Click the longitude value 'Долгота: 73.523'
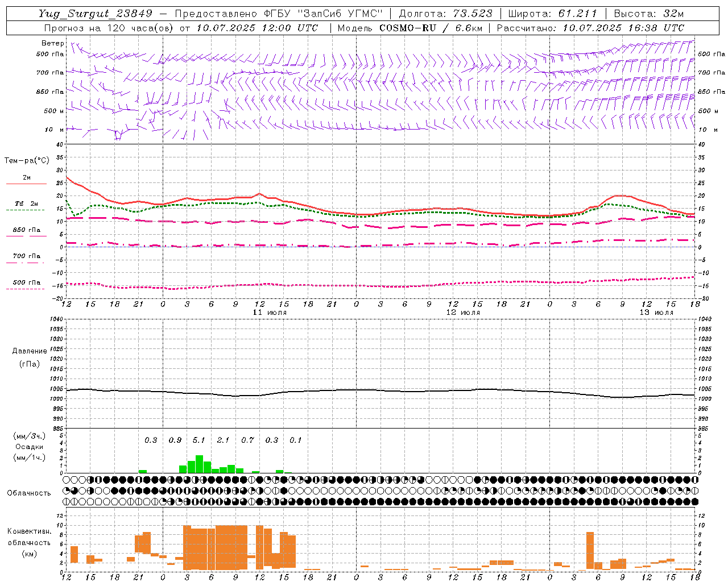 coord(445,14)
